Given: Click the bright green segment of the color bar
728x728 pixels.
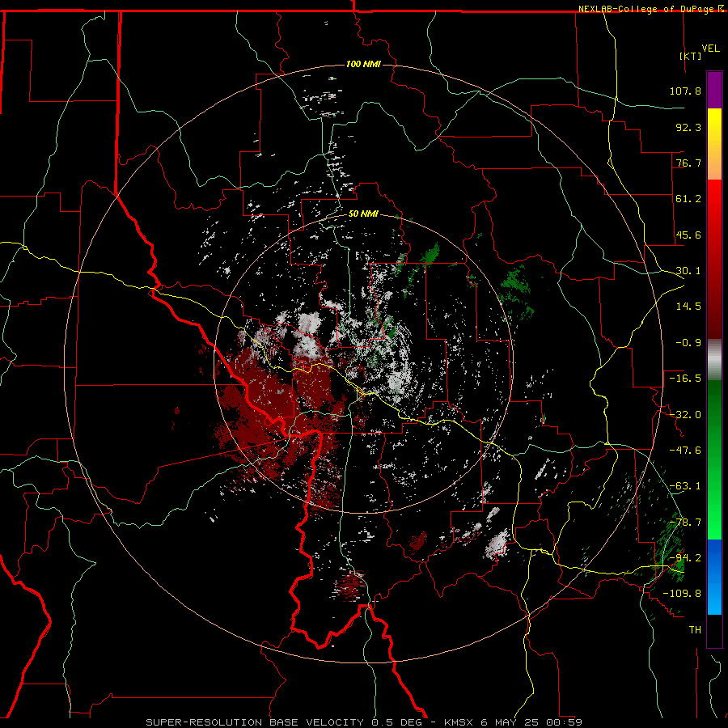Looking at the screenshot, I should click(714, 459).
